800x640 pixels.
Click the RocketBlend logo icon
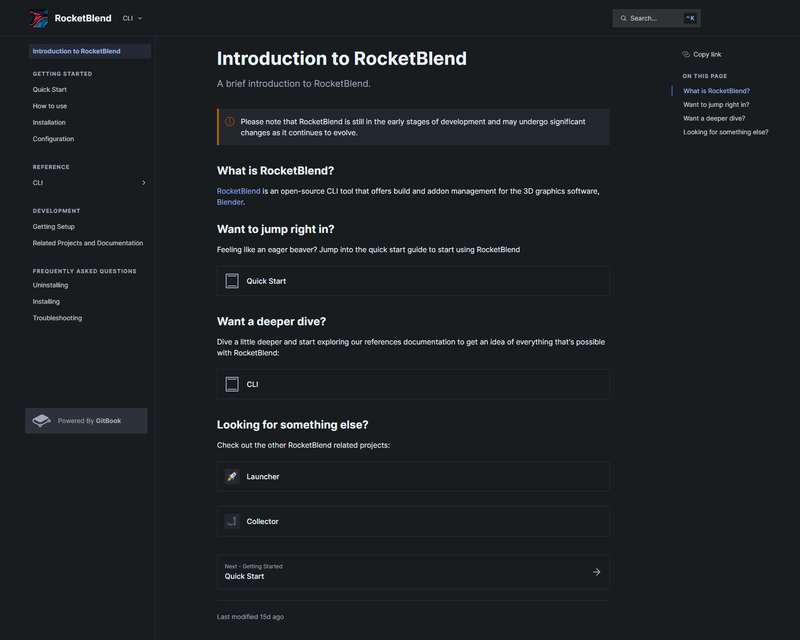pyautogui.click(x=39, y=18)
